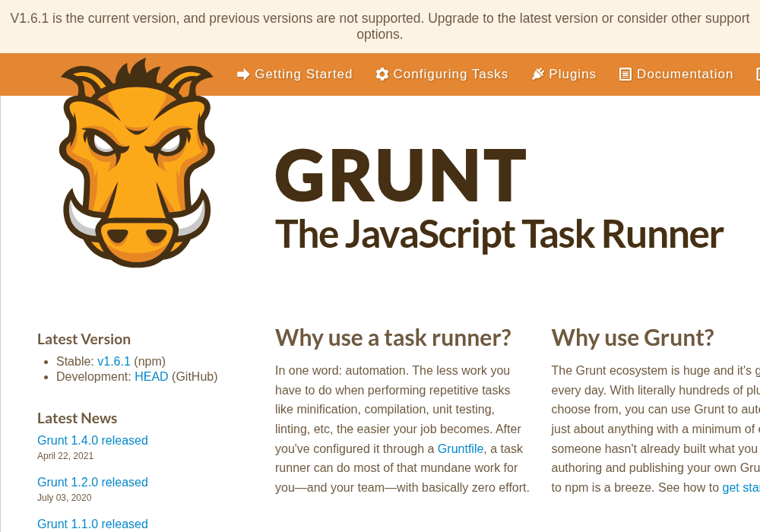This screenshot has height=532, width=760.
Task: Follow the 'get sta' link under Why use Grunt
Action: 741,487
